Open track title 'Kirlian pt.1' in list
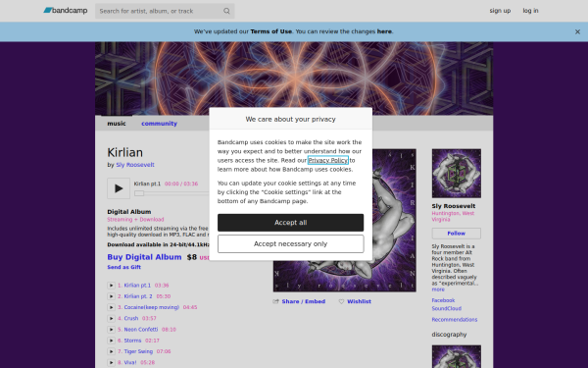The height and width of the screenshot is (368, 588). [137, 286]
